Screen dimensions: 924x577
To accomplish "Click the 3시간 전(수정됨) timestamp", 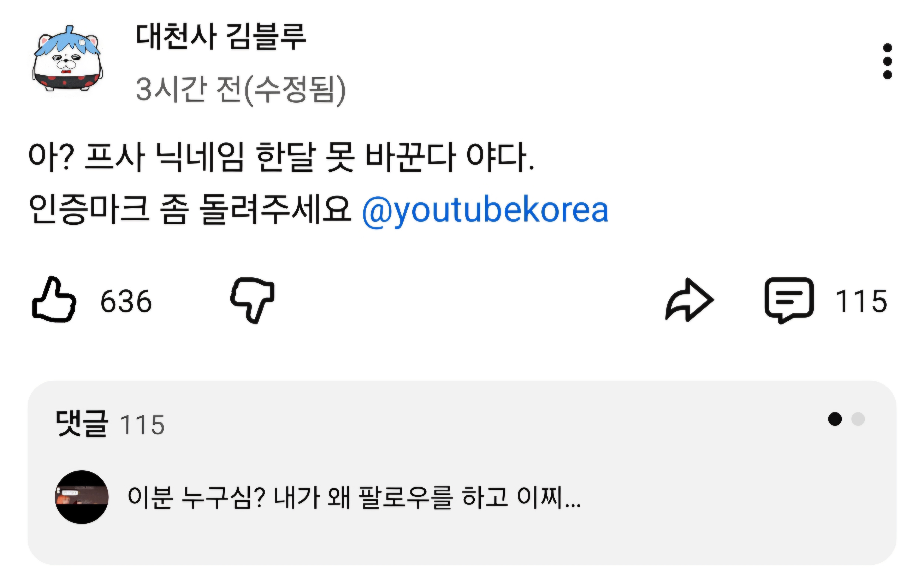I will click(241, 89).
